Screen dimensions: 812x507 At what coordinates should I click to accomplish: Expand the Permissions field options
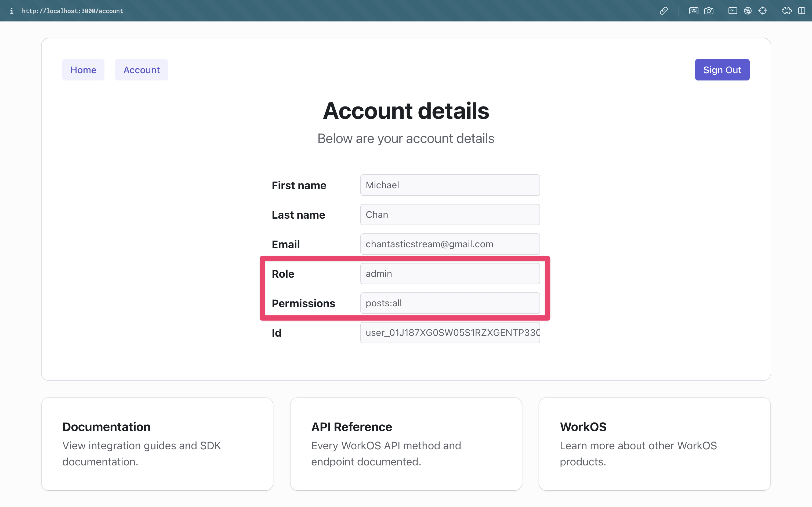pos(450,303)
